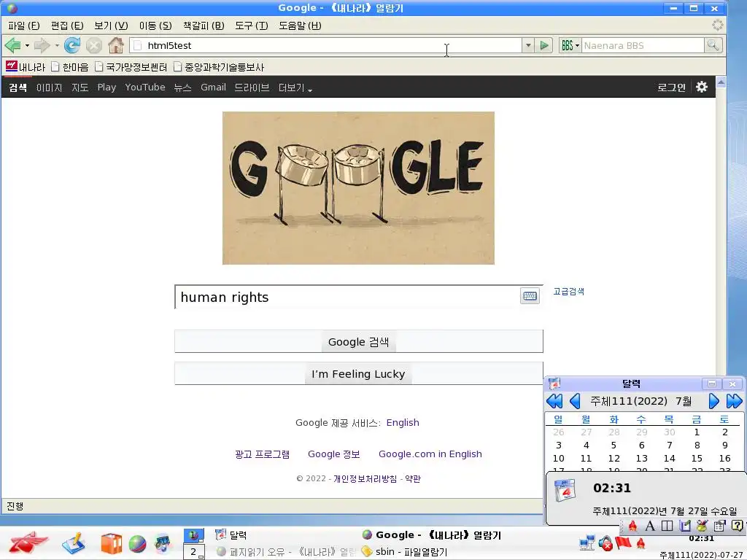Screen dimensions: 747x560
Task: Click the search magnifier in Naenara BBS box
Action: click(713, 45)
